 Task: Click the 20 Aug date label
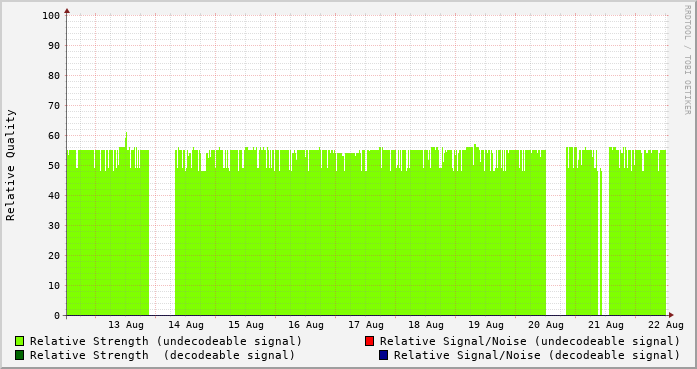pyautogui.click(x=546, y=325)
